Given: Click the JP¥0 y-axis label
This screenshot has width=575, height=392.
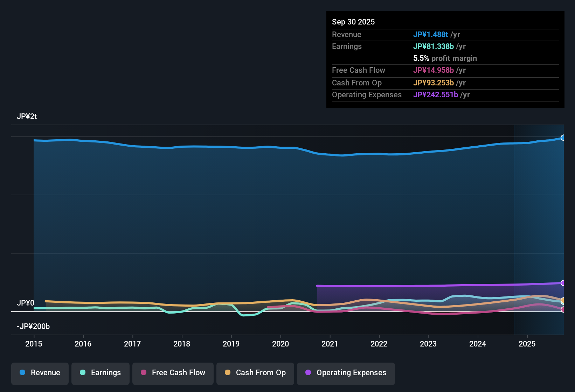Looking at the screenshot, I should 26,303.
